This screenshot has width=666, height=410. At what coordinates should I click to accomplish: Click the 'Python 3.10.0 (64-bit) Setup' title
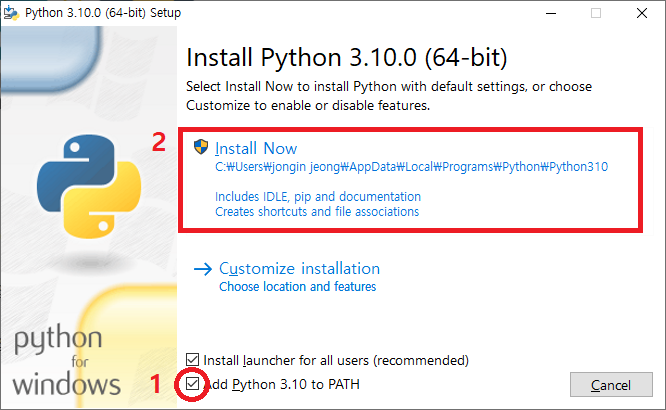pos(103,13)
